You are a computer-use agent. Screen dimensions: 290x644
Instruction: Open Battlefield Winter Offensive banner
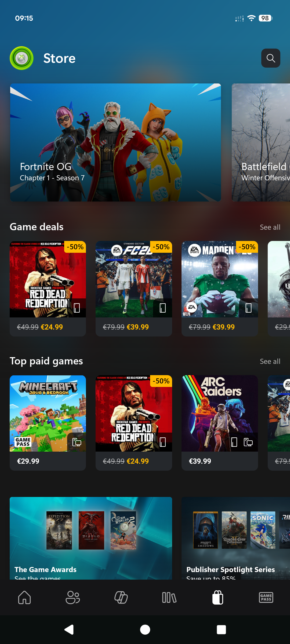(x=261, y=142)
